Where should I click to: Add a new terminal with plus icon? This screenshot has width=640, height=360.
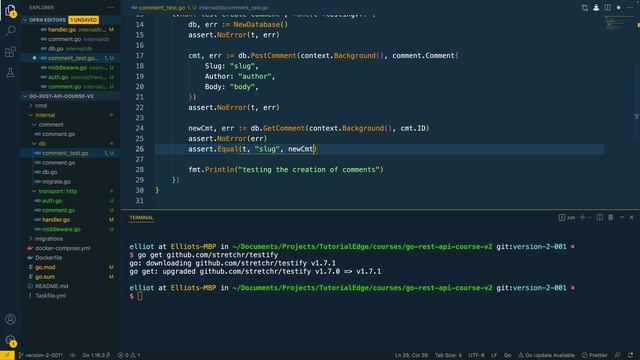[x=582, y=218]
